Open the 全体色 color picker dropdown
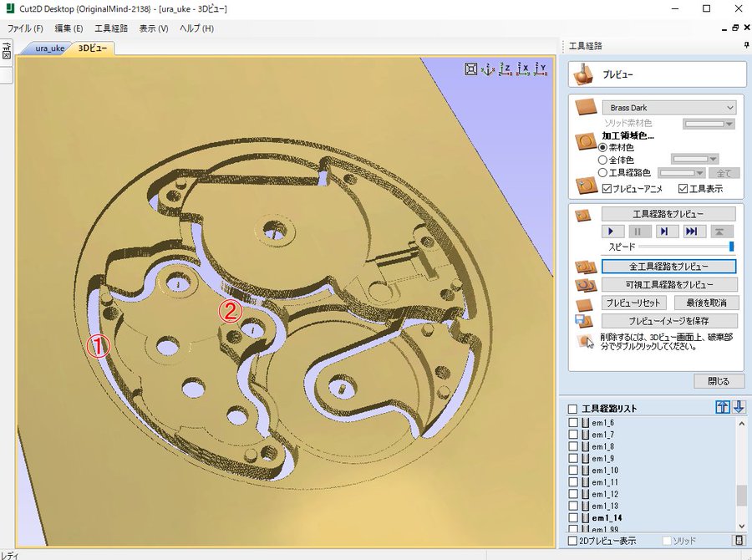The image size is (752, 560). tap(695, 159)
